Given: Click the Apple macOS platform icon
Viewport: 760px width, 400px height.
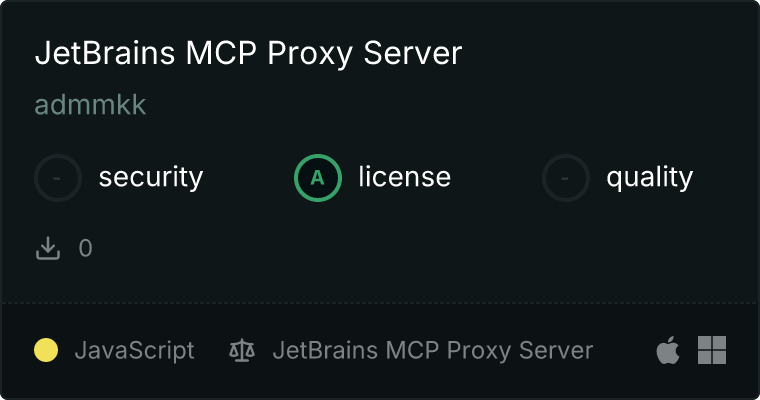Looking at the screenshot, I should tap(668, 350).
